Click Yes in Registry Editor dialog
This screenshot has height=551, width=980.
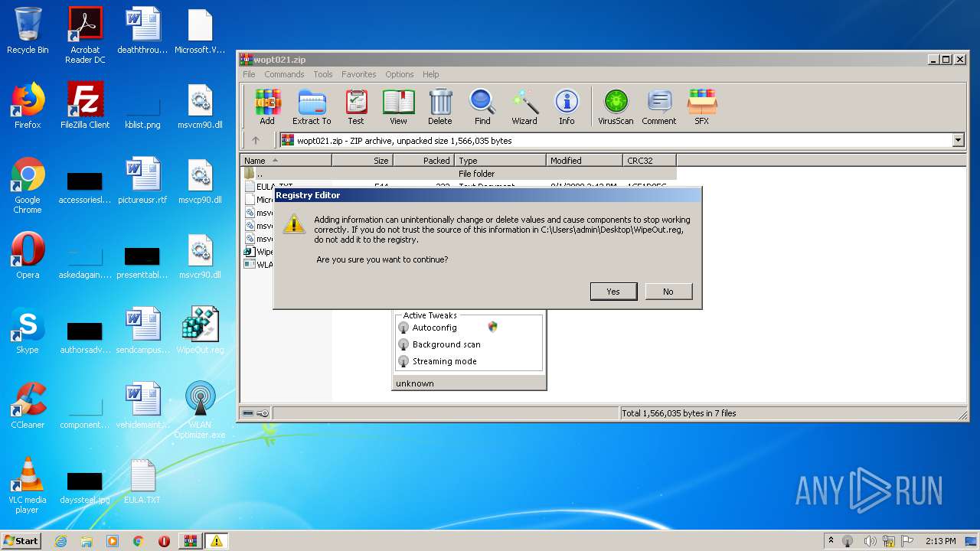point(613,292)
